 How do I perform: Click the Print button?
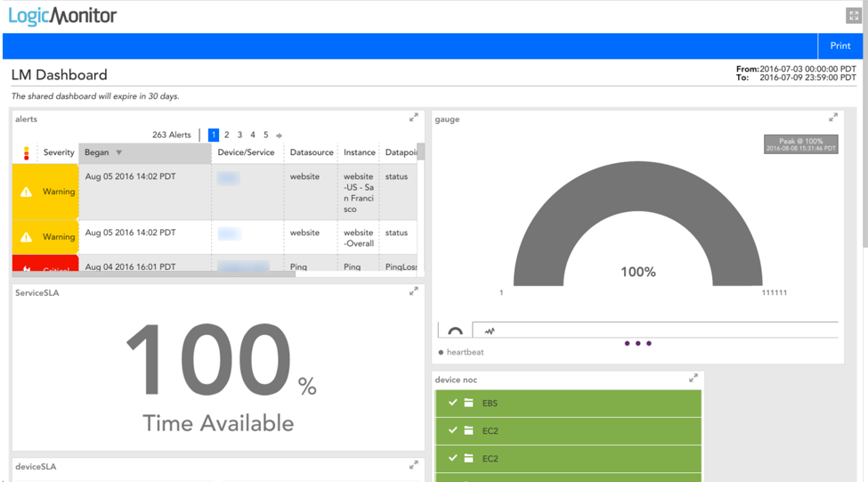coord(840,46)
